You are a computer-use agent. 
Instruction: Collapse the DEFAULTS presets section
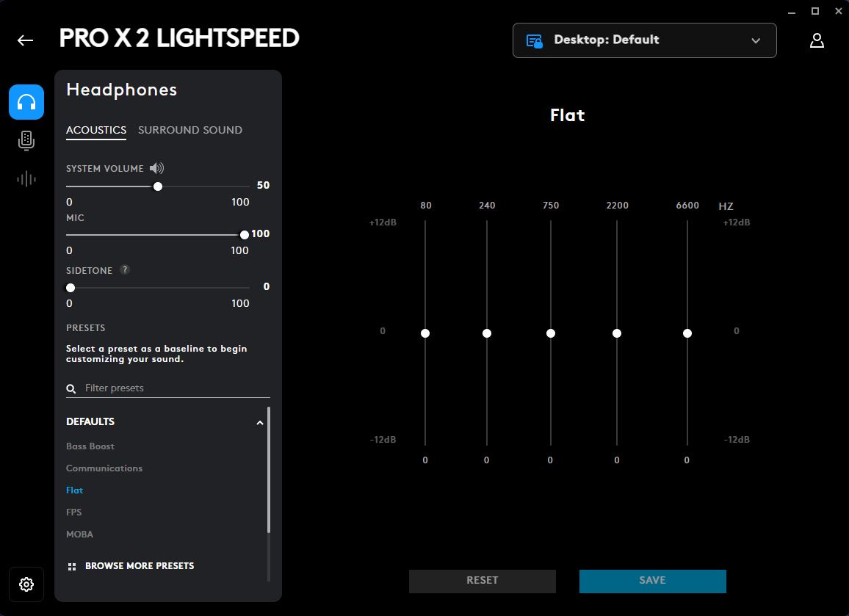[x=260, y=422]
